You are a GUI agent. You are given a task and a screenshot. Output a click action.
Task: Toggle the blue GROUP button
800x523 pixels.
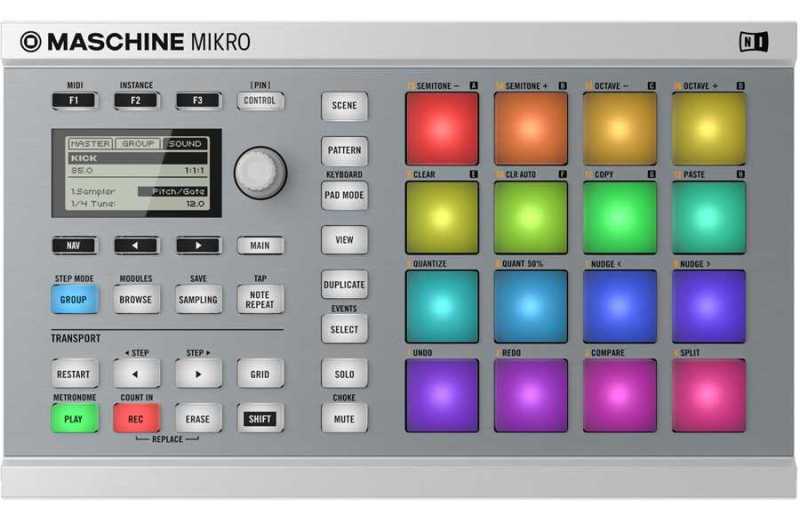pyautogui.click(x=74, y=300)
